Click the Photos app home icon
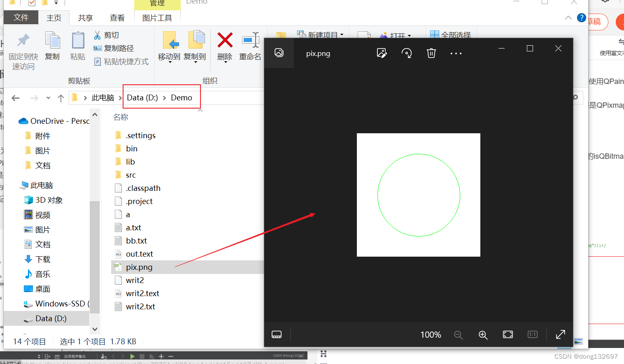 coord(279,53)
